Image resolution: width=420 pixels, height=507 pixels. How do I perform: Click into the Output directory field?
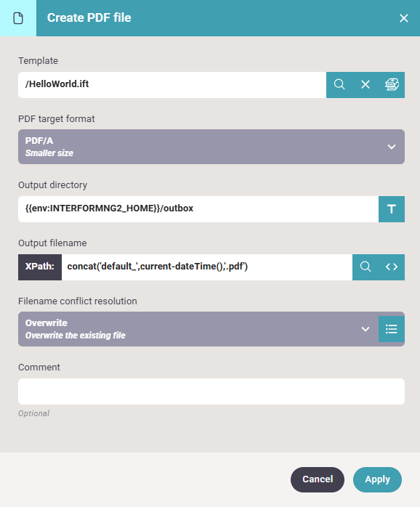pos(198,209)
